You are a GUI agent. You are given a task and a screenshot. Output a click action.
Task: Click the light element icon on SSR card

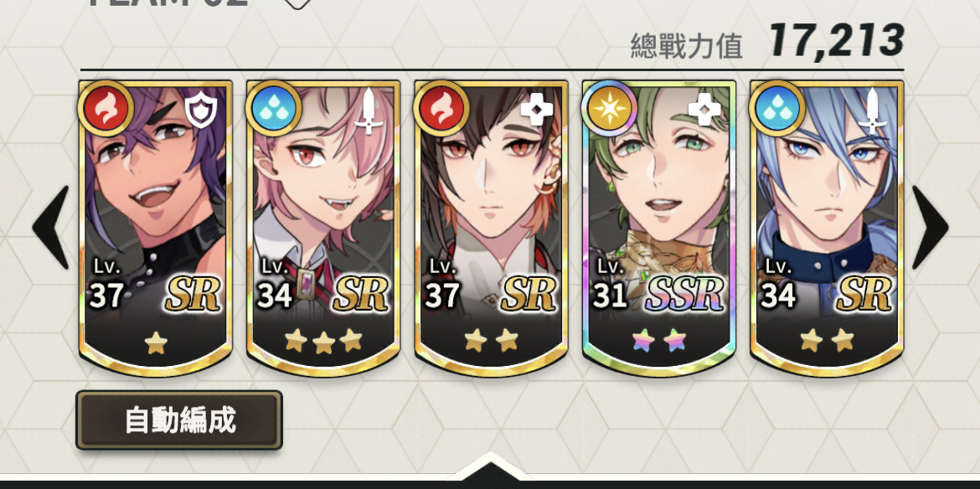[x=610, y=109]
